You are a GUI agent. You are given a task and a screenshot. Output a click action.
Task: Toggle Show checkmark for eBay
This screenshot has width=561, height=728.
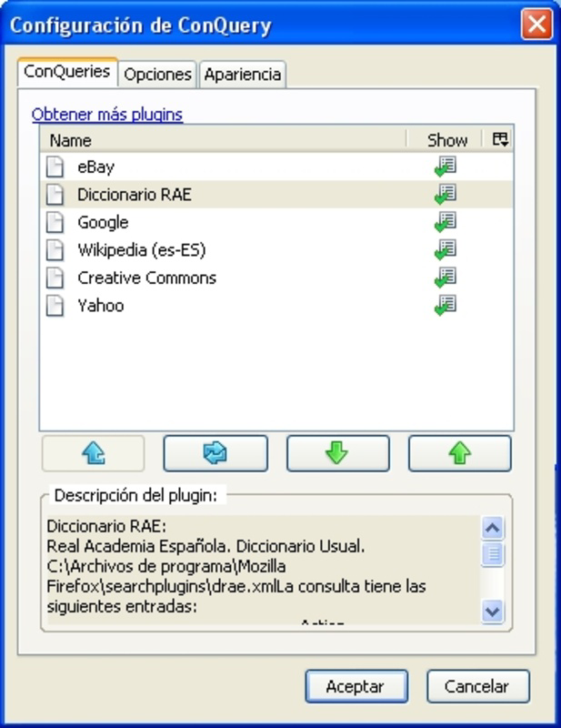tap(445, 167)
